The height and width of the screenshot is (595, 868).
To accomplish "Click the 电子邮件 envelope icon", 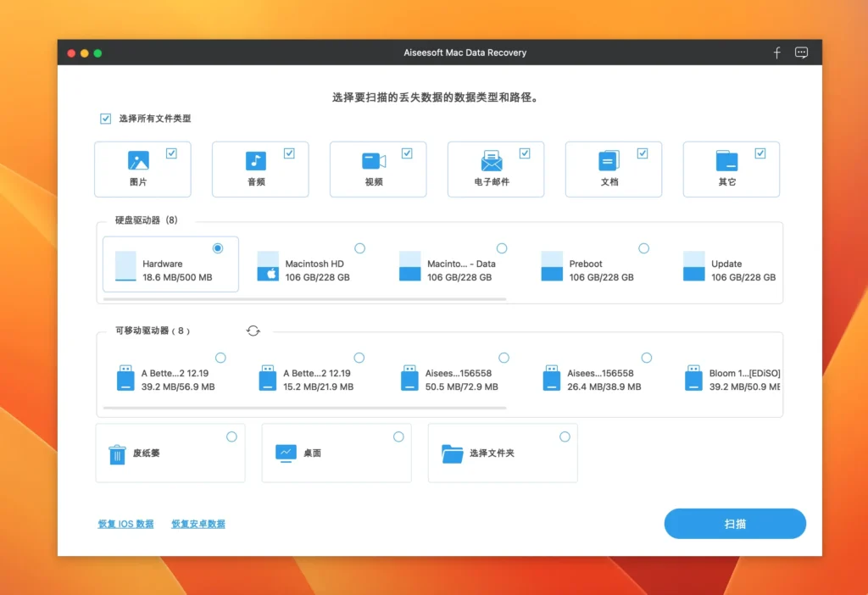I will click(492, 160).
